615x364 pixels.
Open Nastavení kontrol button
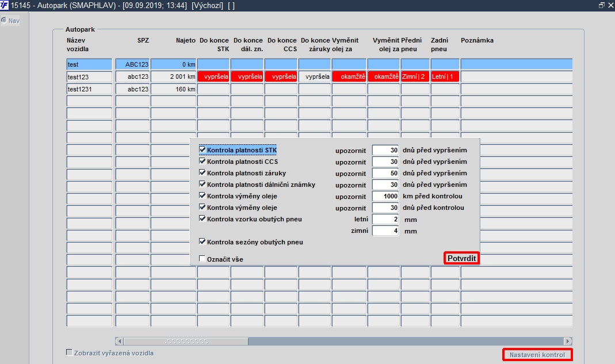537,355
